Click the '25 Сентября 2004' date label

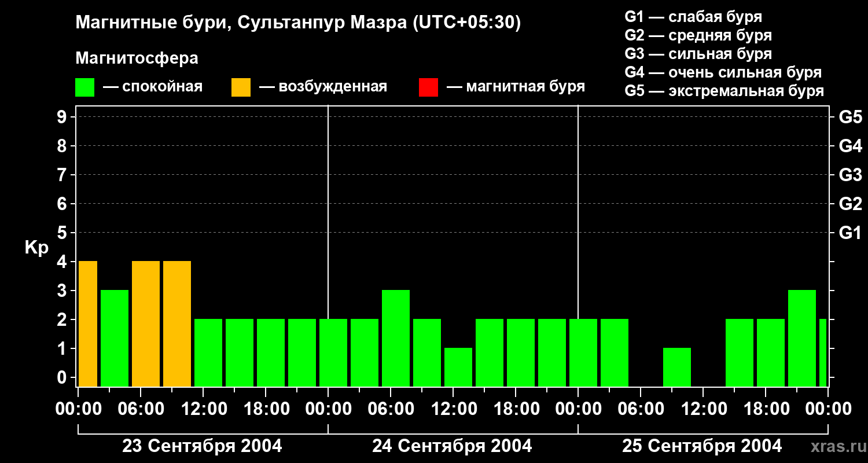pyautogui.click(x=702, y=446)
